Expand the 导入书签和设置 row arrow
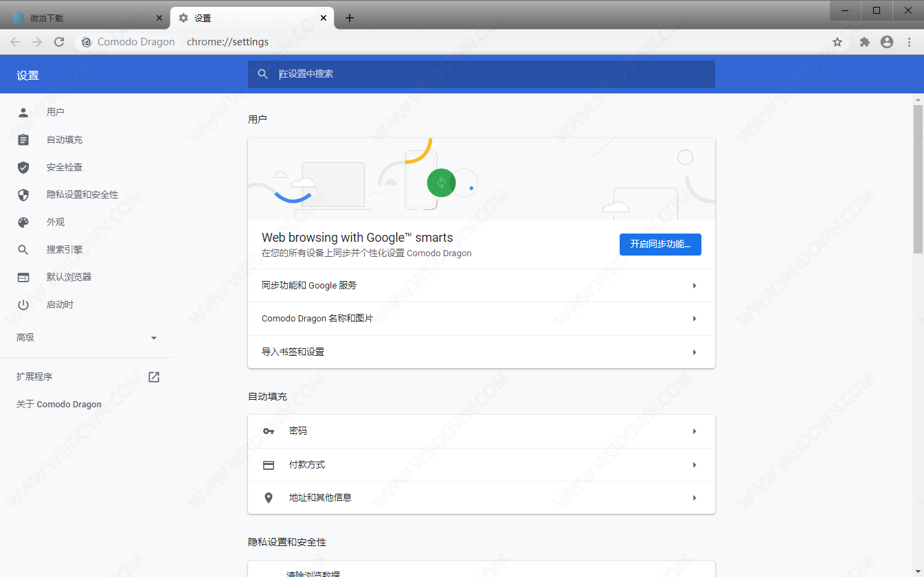The height and width of the screenshot is (577, 924). click(695, 352)
